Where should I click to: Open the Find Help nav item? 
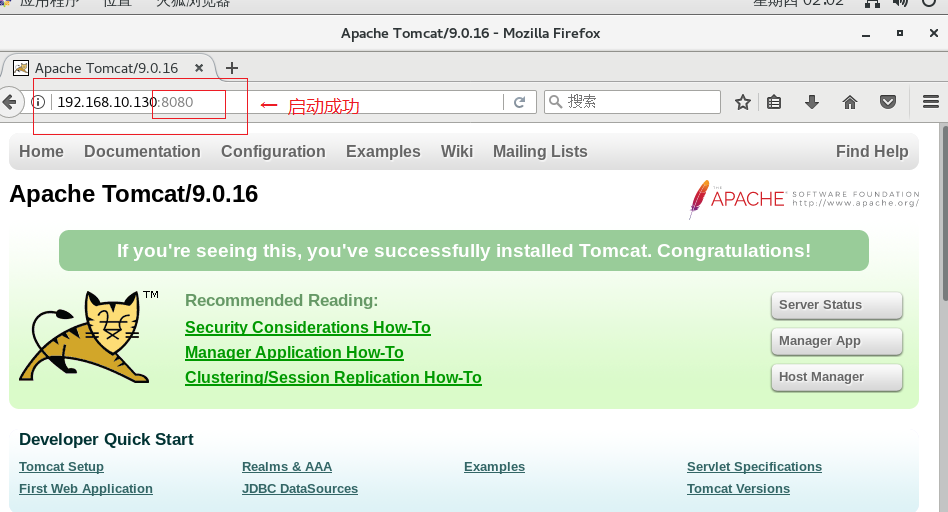pos(872,152)
